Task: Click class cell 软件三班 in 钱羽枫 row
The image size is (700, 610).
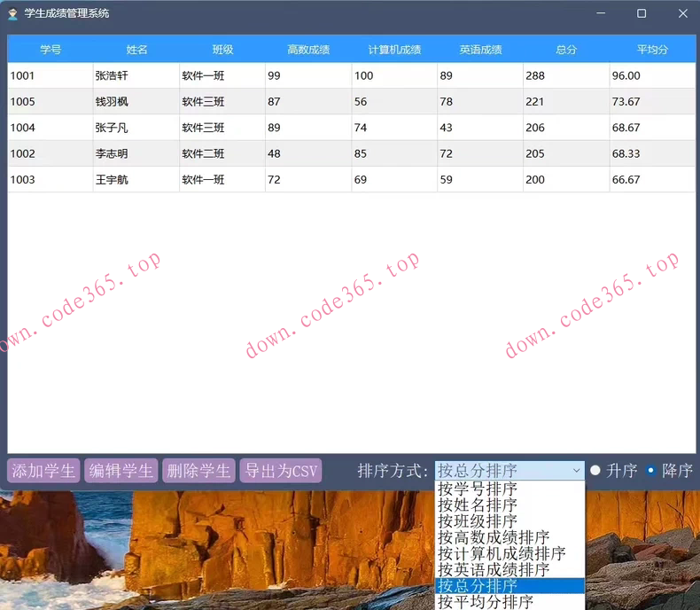Action: [x=222, y=101]
